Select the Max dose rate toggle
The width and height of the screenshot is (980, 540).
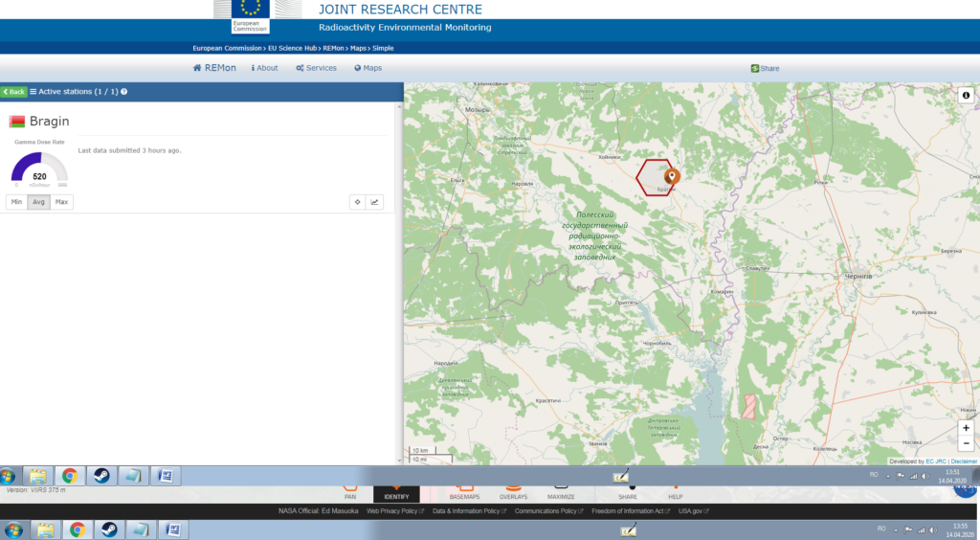coord(61,202)
